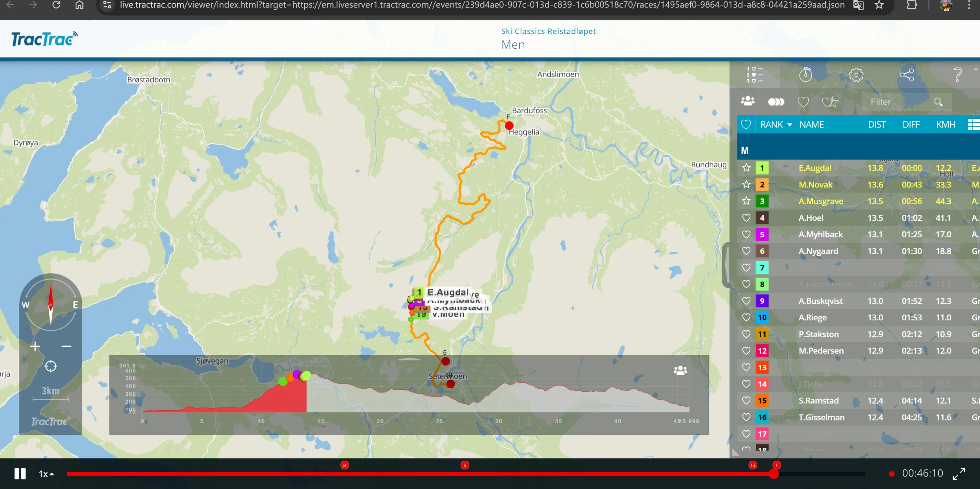Sort leaderboard by DIFF column

point(911,125)
